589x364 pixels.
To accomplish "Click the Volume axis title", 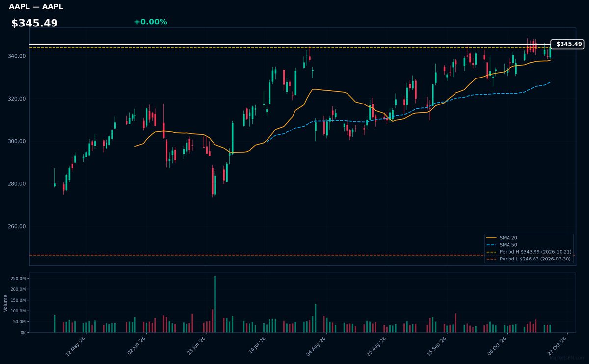I will tap(5, 303).
